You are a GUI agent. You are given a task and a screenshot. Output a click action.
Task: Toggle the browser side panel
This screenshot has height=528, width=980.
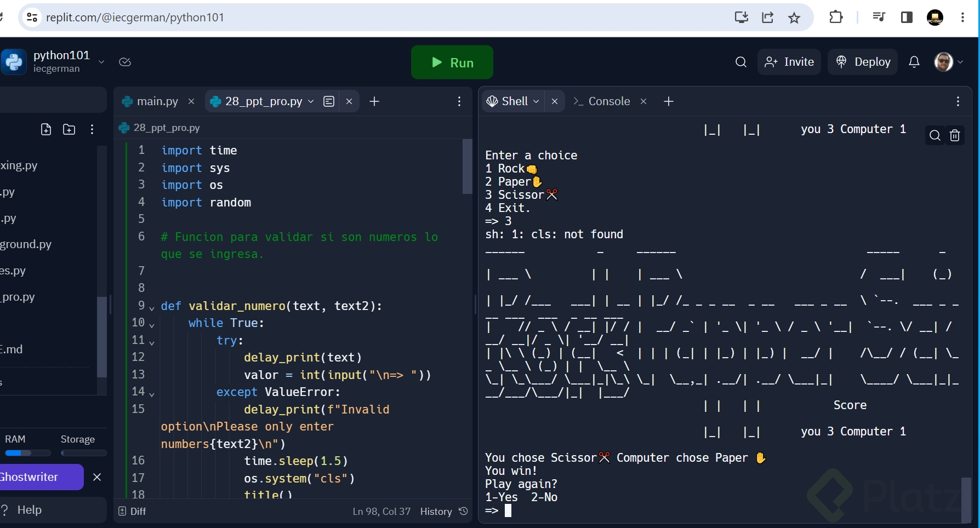pyautogui.click(x=907, y=18)
